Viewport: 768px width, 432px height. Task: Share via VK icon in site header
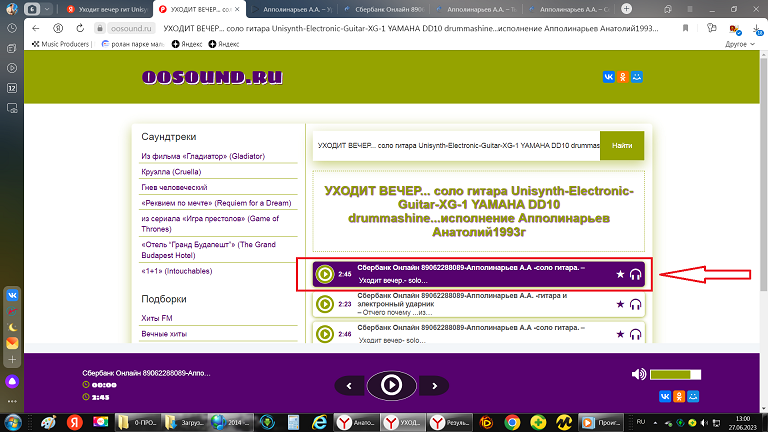[608, 77]
